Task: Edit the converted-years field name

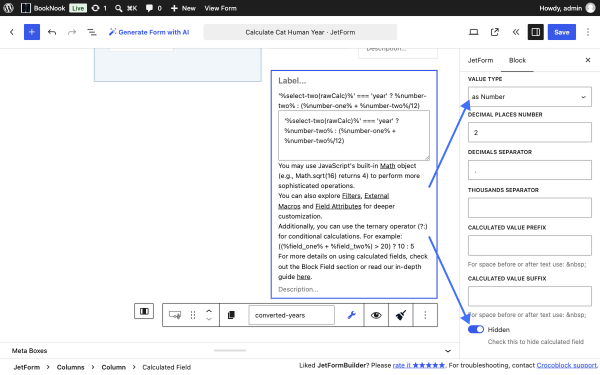Action: tap(291, 315)
